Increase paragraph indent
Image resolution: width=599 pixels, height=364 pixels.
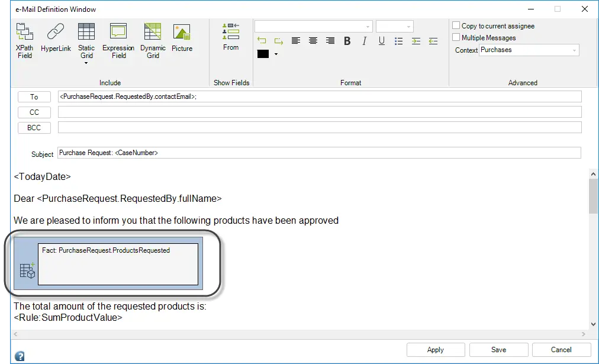tap(416, 41)
